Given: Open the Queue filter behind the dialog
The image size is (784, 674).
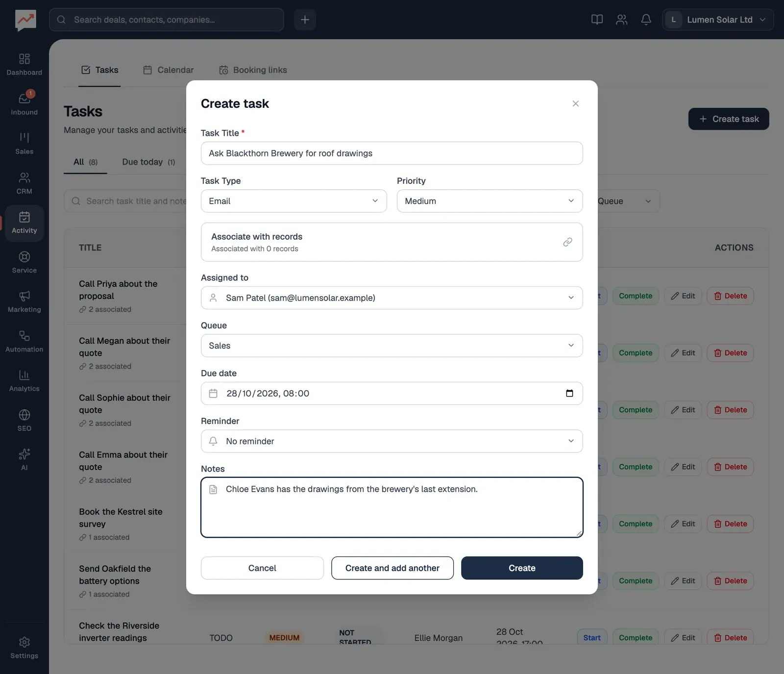Looking at the screenshot, I should click(x=625, y=201).
